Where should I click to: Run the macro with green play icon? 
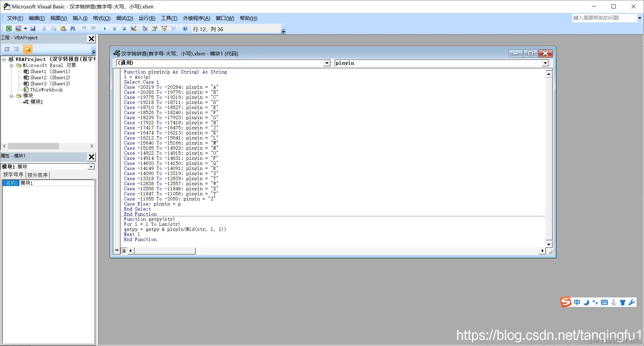coord(105,29)
